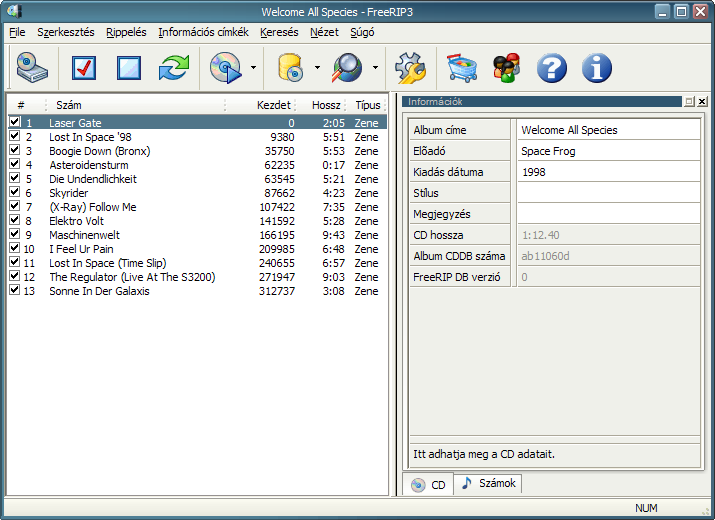This screenshot has height=520, width=715.
Task: Edit the Kiadás dátuma field 1998
Action: [608, 172]
